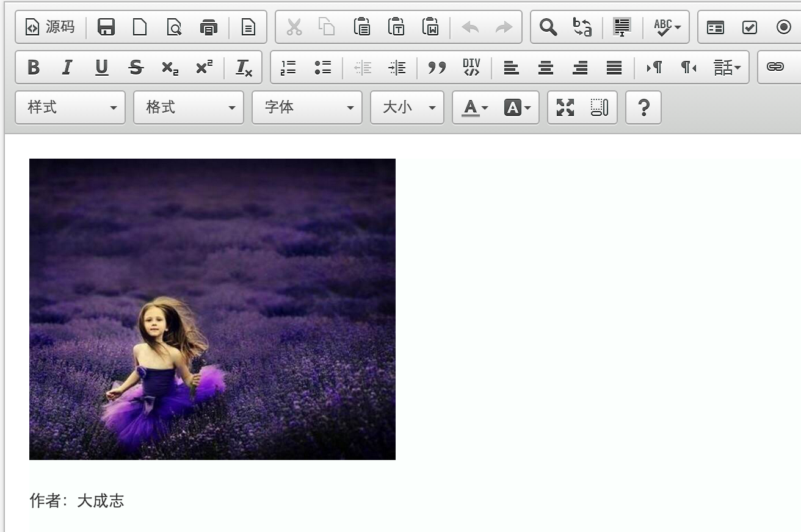
Task: Select the lavender field image
Action: tap(212, 309)
